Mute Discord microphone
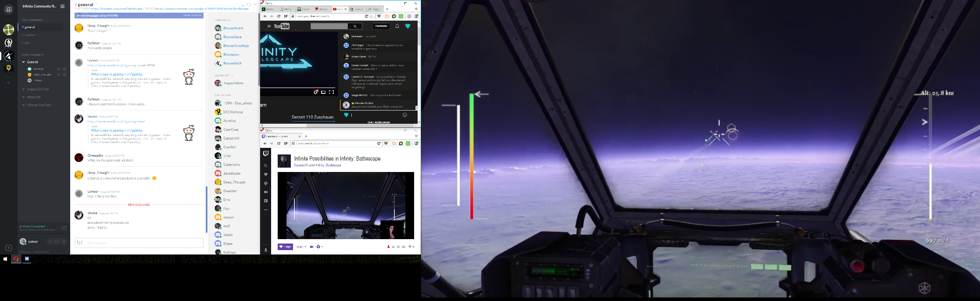Image resolution: width=980 pixels, height=301 pixels. [x=50, y=241]
